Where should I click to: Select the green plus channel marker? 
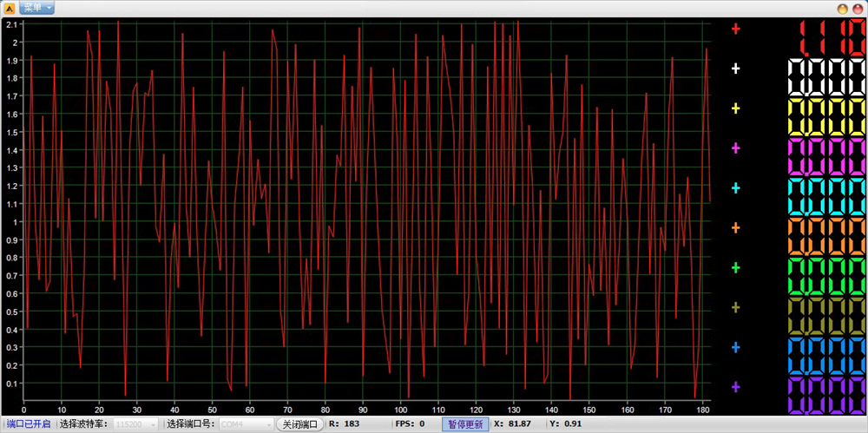736,268
